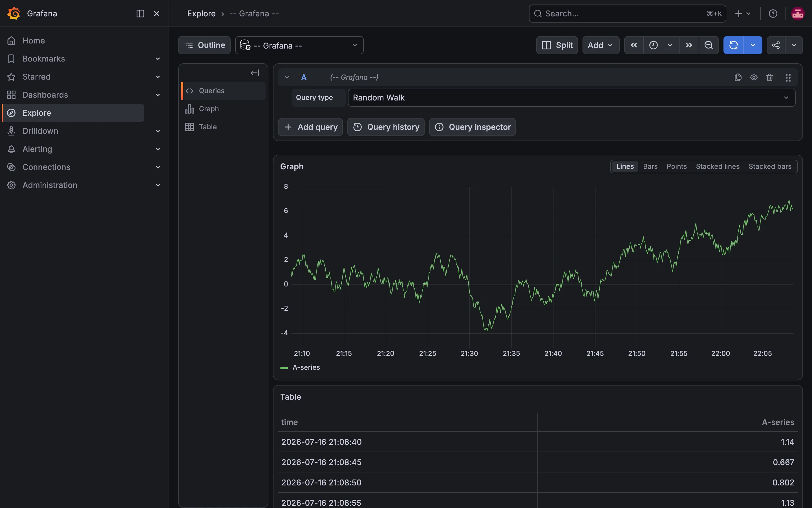Open the user profile avatar
Viewport: 812px width, 508px height.
[x=798, y=14]
